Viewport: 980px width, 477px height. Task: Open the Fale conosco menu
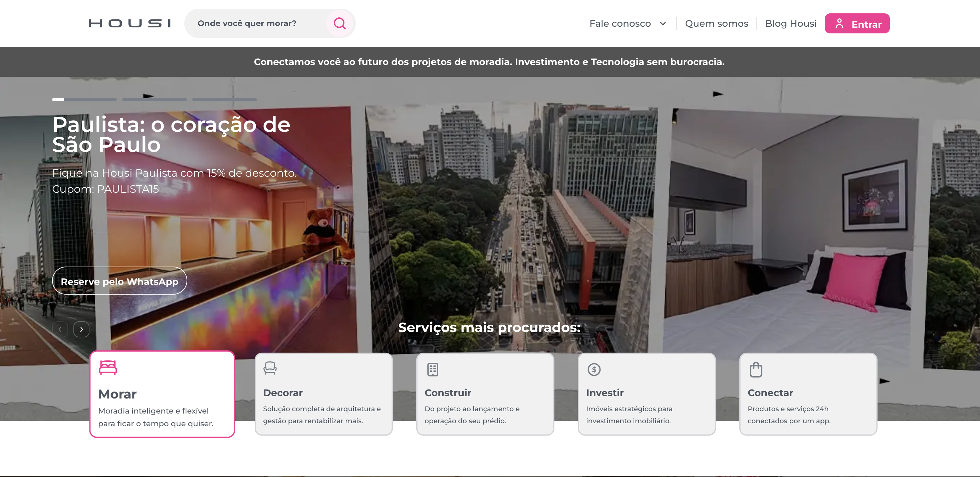pyautogui.click(x=620, y=24)
